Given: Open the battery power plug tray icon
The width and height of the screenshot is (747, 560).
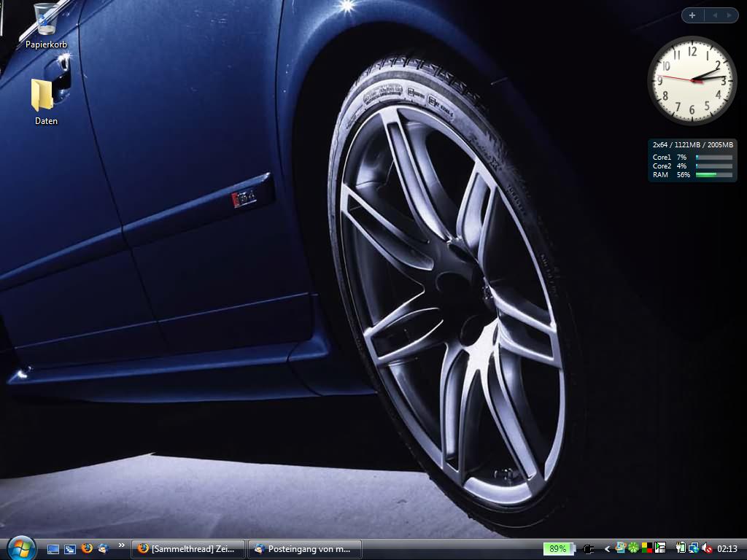Looking at the screenshot, I should pos(681,548).
